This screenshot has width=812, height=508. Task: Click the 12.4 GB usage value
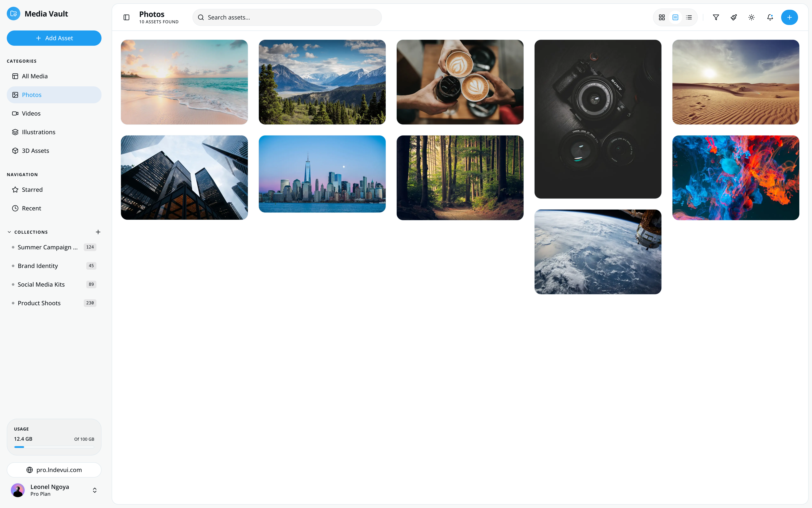pos(23,439)
